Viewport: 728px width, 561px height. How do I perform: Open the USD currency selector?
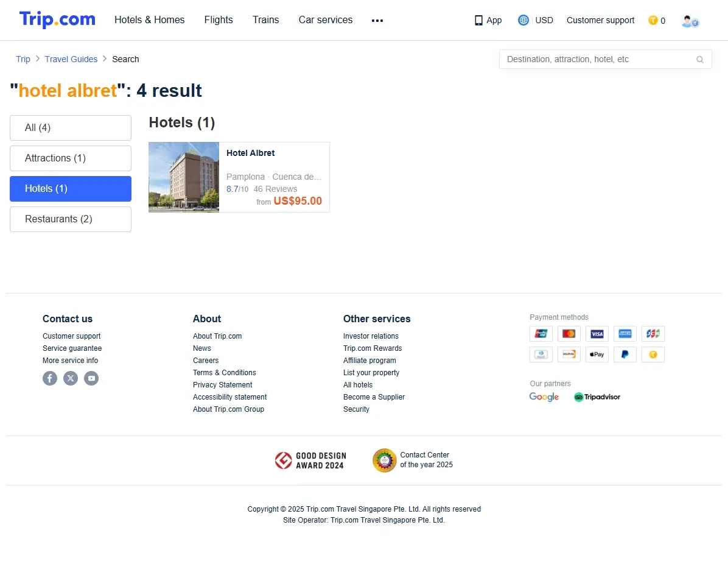click(544, 21)
